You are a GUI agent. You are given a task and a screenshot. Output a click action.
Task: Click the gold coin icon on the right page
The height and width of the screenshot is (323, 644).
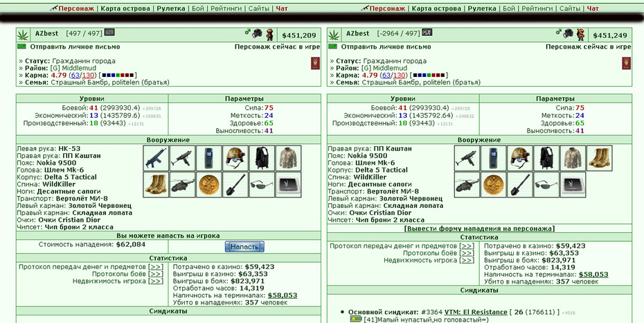(493, 185)
